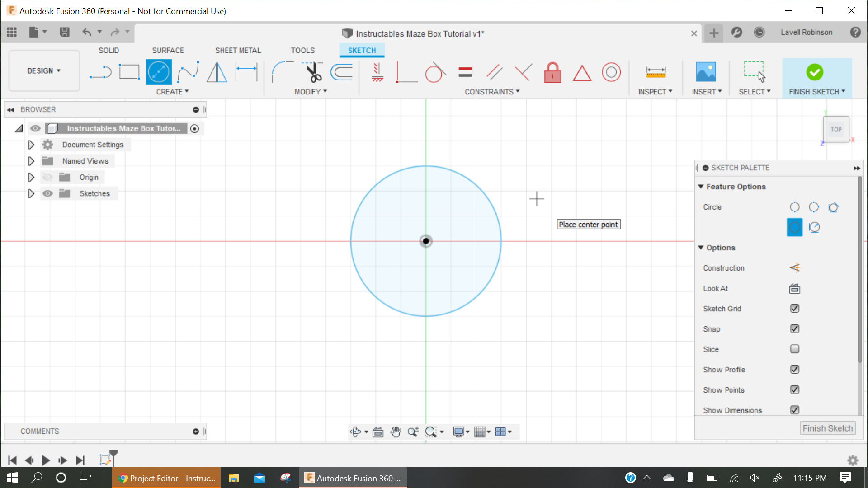Expand Document Settings node
Image resolution: width=868 pixels, height=488 pixels.
coord(31,145)
